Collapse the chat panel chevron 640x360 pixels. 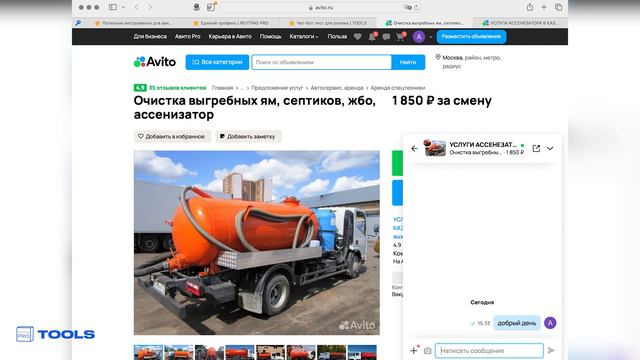[x=550, y=149]
